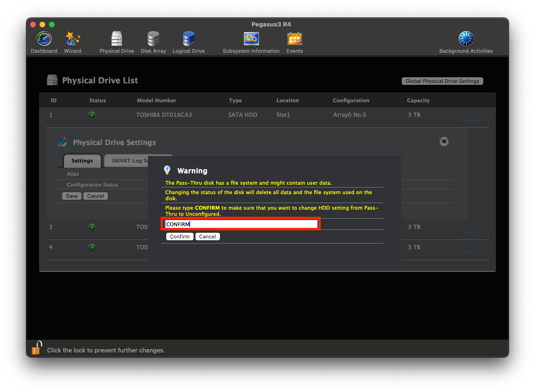Click the lock icon to prevent changes

tap(37, 348)
